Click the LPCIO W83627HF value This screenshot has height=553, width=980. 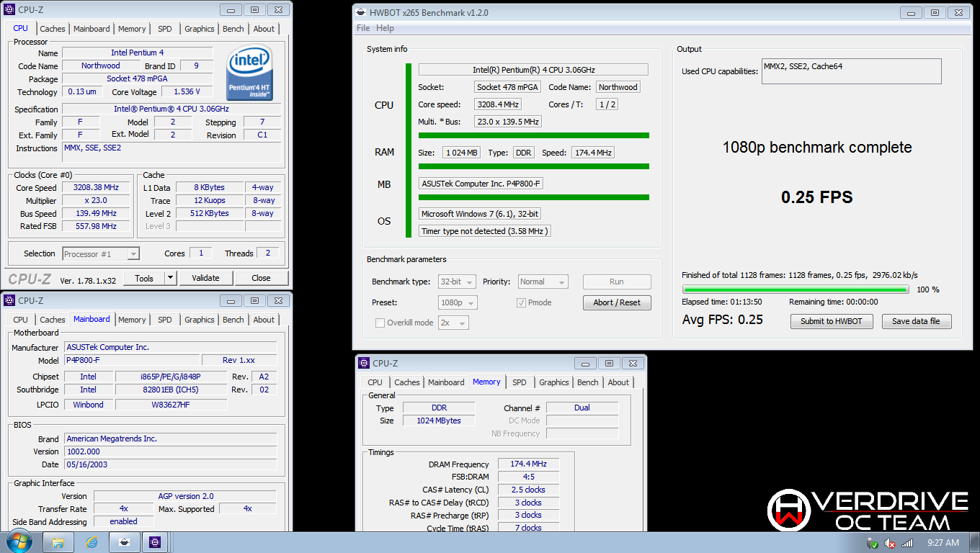click(x=171, y=405)
